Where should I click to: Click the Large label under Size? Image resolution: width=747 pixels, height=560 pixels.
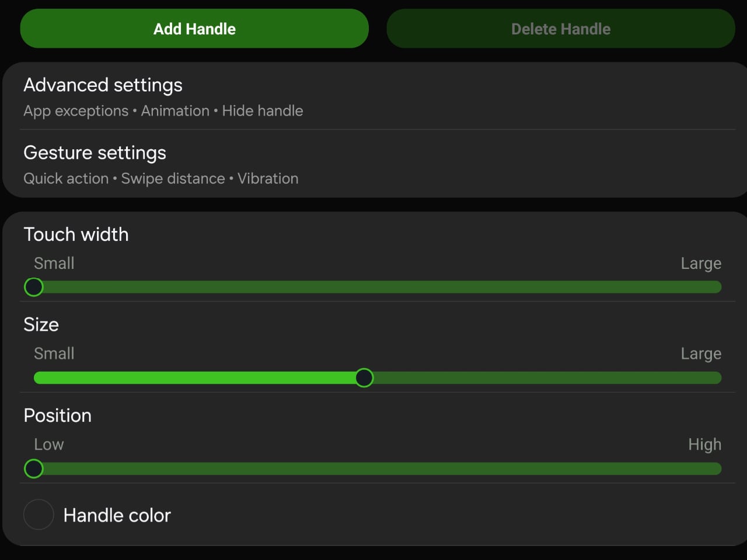(700, 354)
